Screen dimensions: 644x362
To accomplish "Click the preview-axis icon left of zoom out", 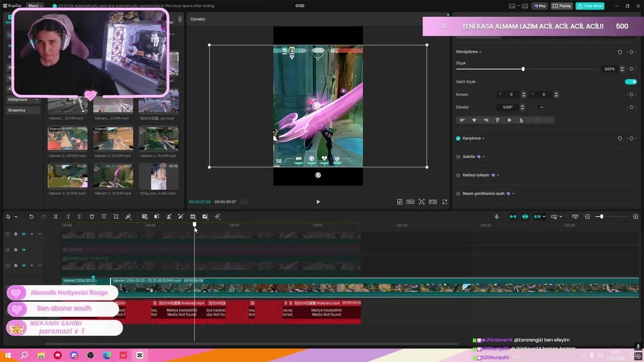I will [575, 217].
